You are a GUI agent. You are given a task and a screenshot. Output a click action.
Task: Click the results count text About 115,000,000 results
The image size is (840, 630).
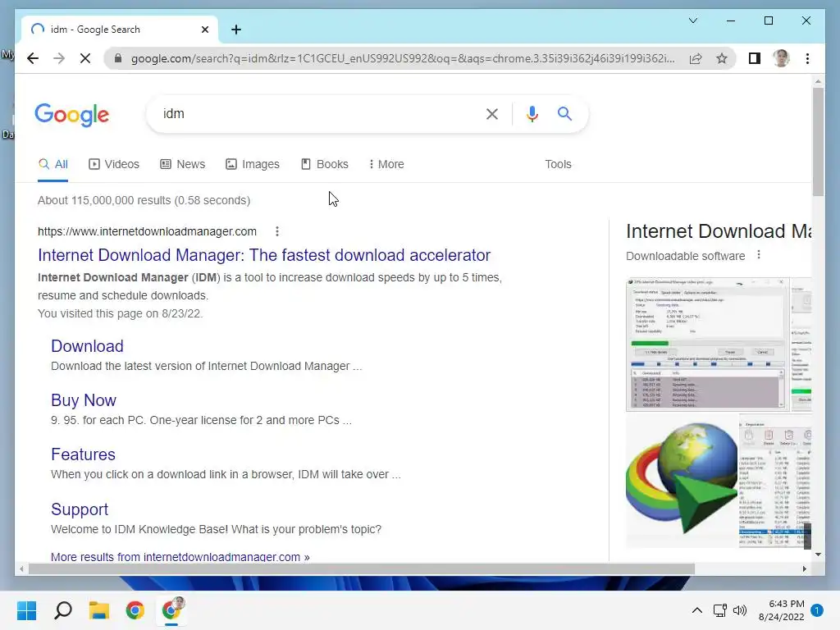(144, 200)
